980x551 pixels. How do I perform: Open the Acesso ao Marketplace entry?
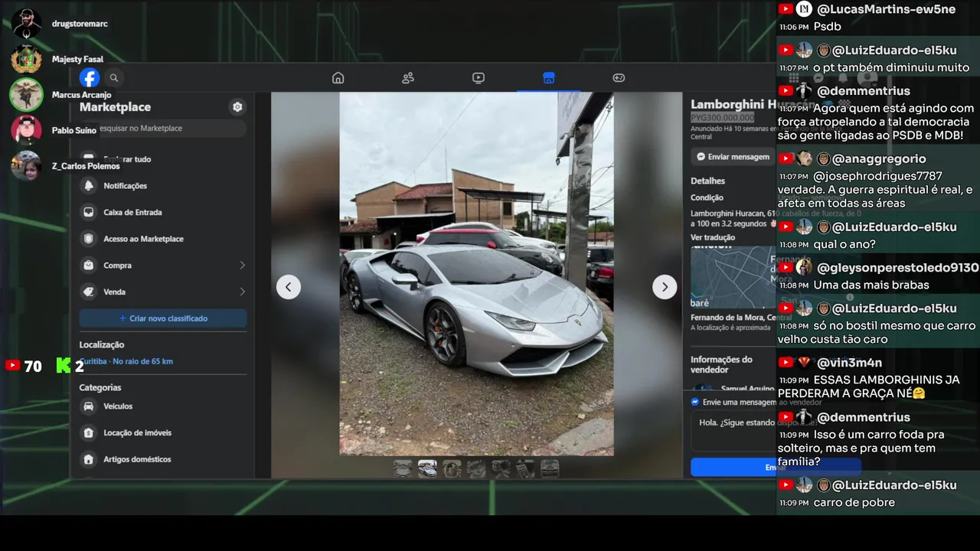[x=163, y=239]
